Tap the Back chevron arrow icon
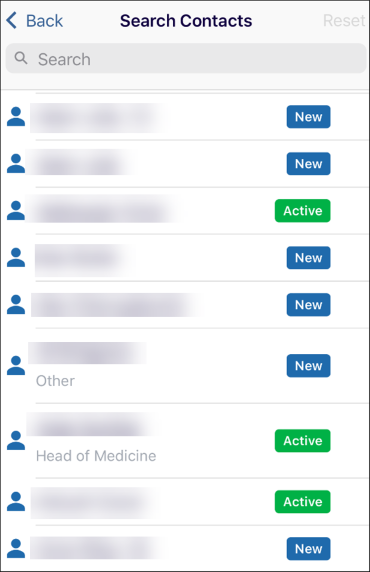This screenshot has width=370, height=572. point(12,20)
